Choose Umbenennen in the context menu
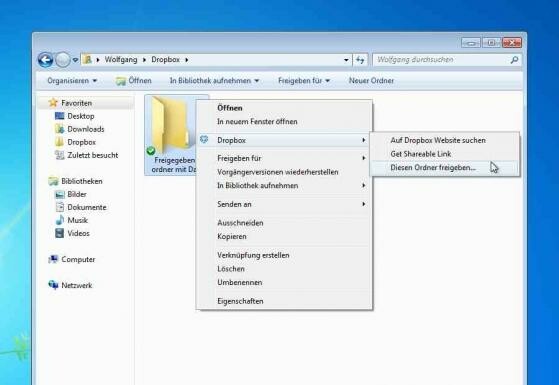Screen dimensions: 559x385 pos(284,282)
